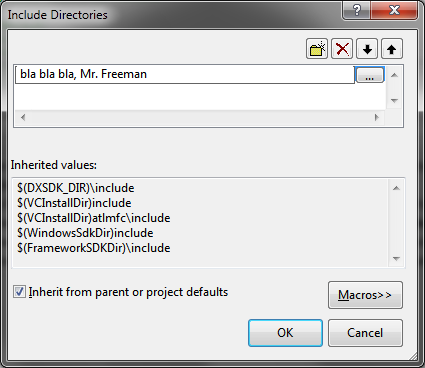425x368 pixels.
Task: Move the selected line up
Action: pos(392,49)
